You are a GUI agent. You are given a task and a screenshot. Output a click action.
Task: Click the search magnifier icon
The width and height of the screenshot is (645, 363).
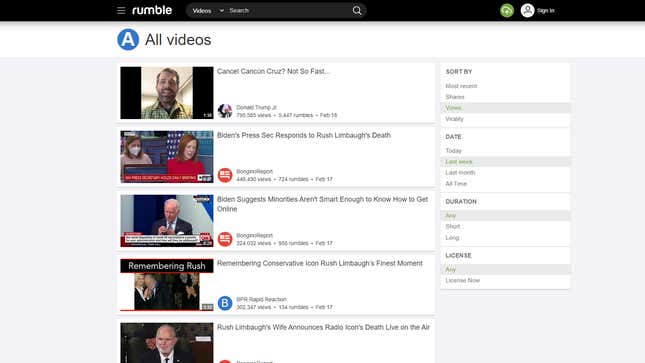tap(357, 10)
